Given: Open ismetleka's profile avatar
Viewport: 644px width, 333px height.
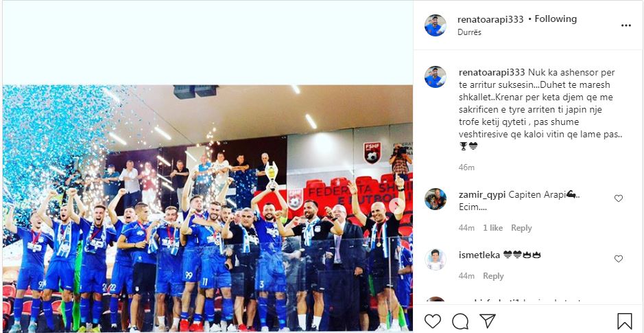Looking at the screenshot, I should tap(436, 260).
